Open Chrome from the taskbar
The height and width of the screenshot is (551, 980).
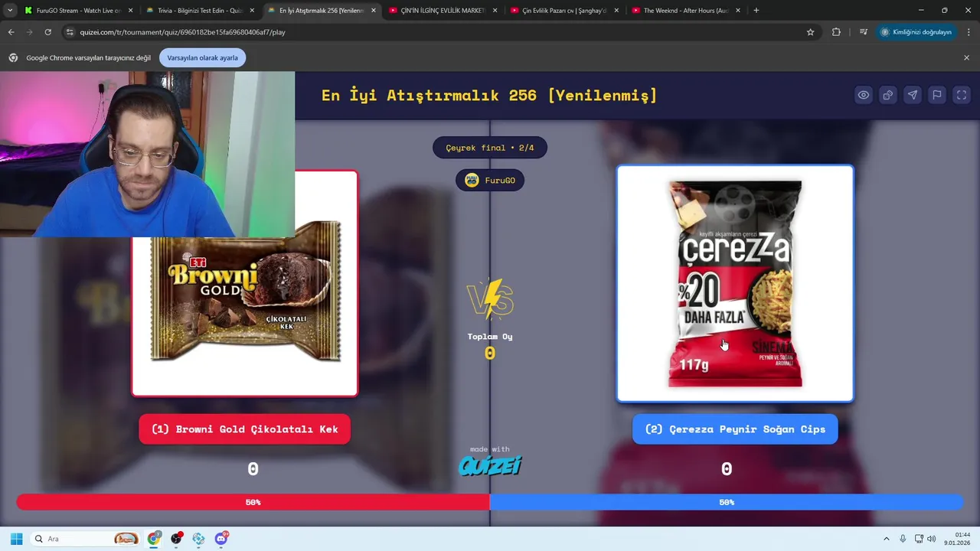[x=154, y=539]
